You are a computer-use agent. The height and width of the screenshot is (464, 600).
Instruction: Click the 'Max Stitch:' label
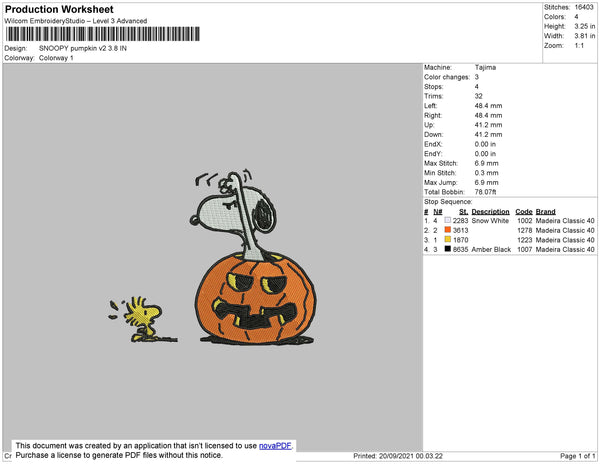click(x=441, y=163)
